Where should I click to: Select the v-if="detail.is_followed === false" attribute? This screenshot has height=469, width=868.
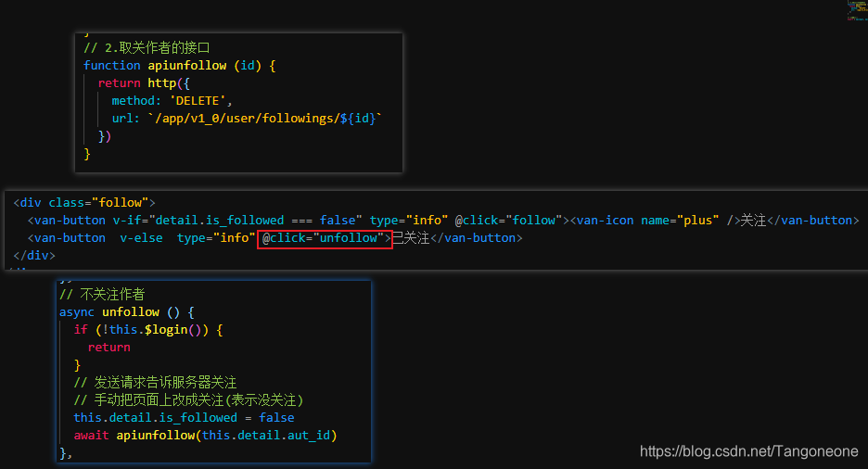(237, 220)
